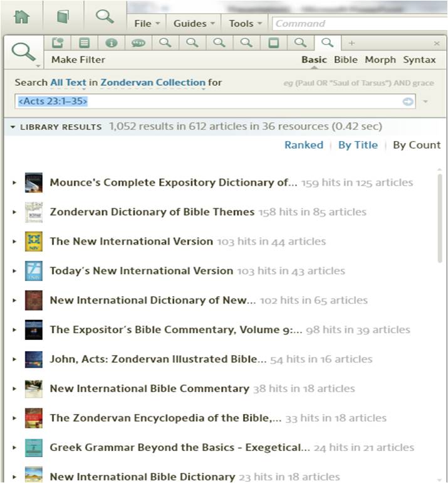Image resolution: width=448 pixels, height=483 pixels.
Task: Expand New International Bible Commentary results
Action: point(14,389)
